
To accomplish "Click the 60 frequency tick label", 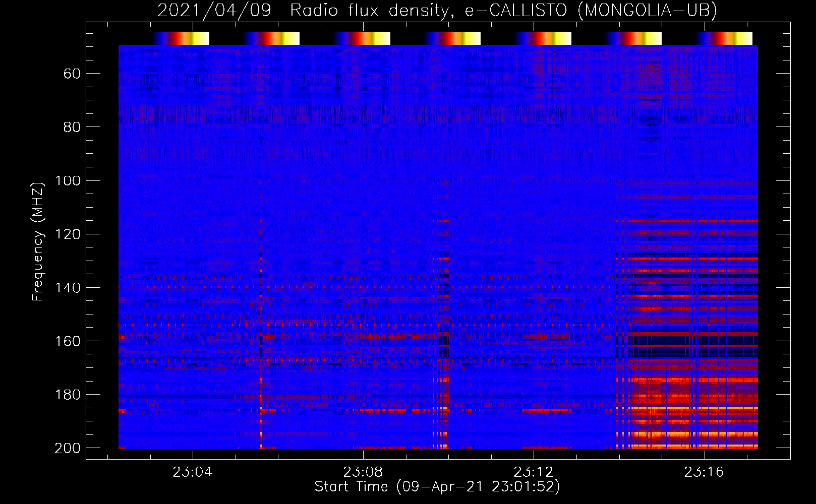I will [72, 74].
